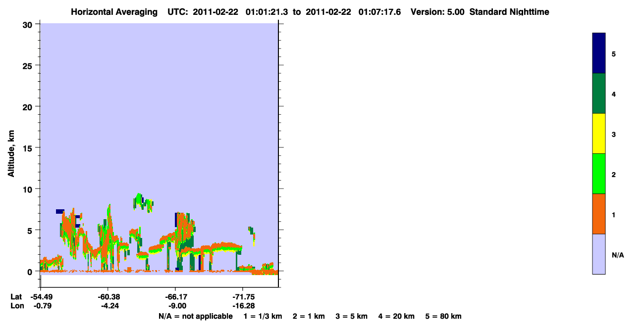644x330 pixels.
Task: Click the colorbar label '2'
Action: coord(614,175)
